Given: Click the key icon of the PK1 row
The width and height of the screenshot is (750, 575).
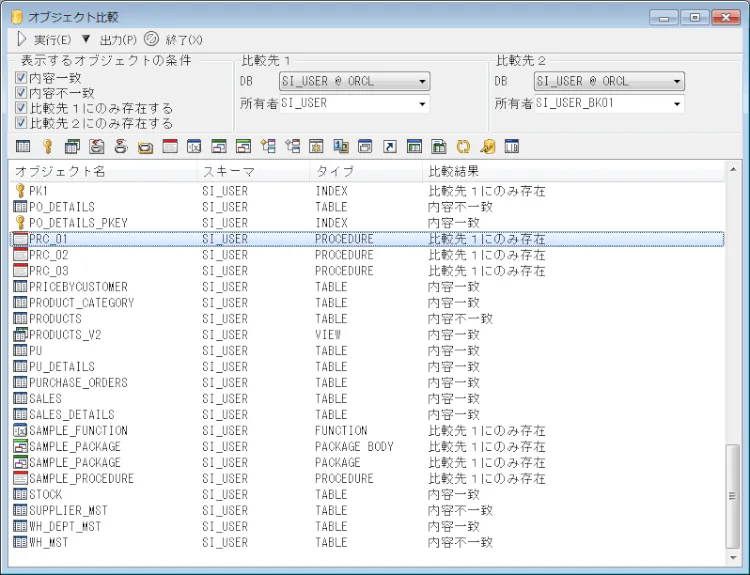Looking at the screenshot, I should 20,191.
